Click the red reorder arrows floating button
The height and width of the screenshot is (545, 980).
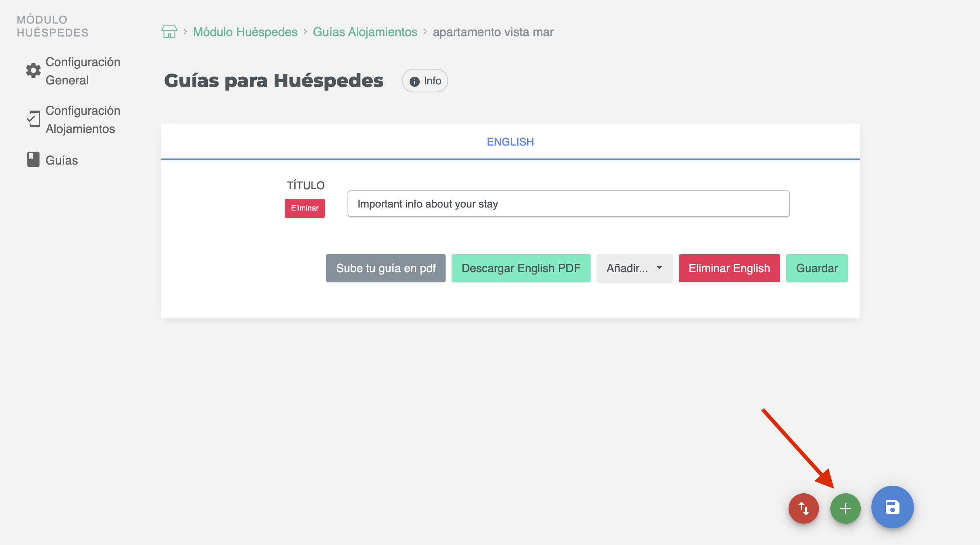803,508
